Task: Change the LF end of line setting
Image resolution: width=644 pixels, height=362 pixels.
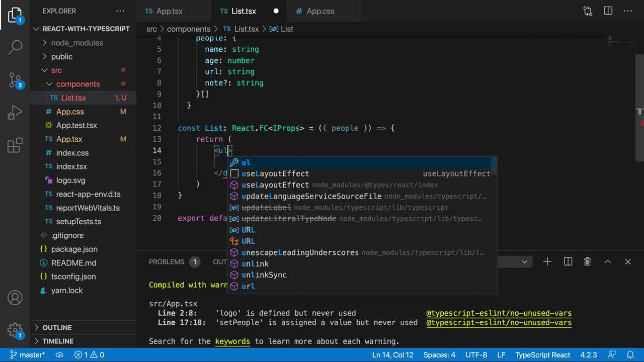Action: (x=501, y=355)
